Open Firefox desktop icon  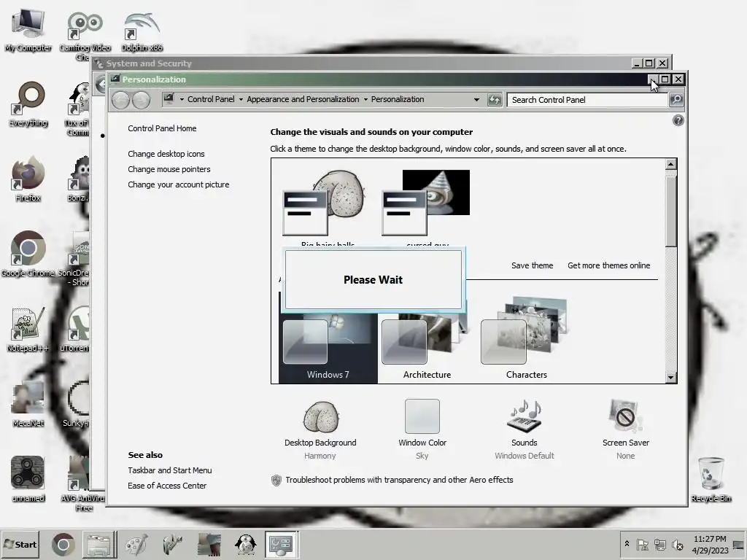pyautogui.click(x=28, y=179)
